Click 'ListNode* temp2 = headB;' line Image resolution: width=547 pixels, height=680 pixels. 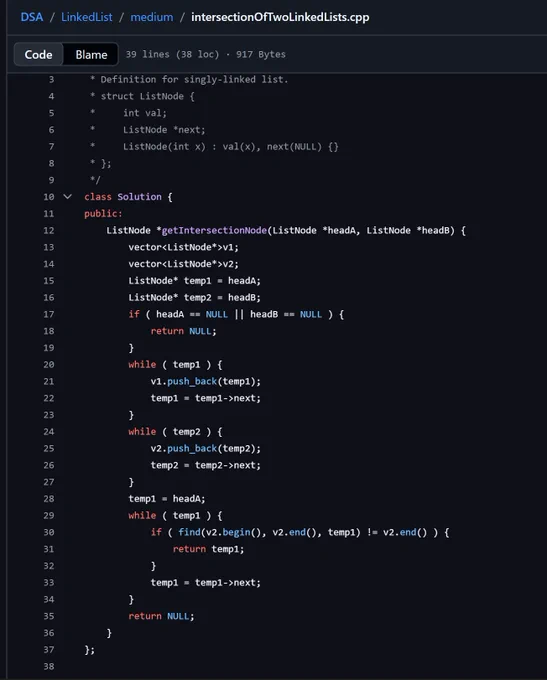(x=194, y=298)
